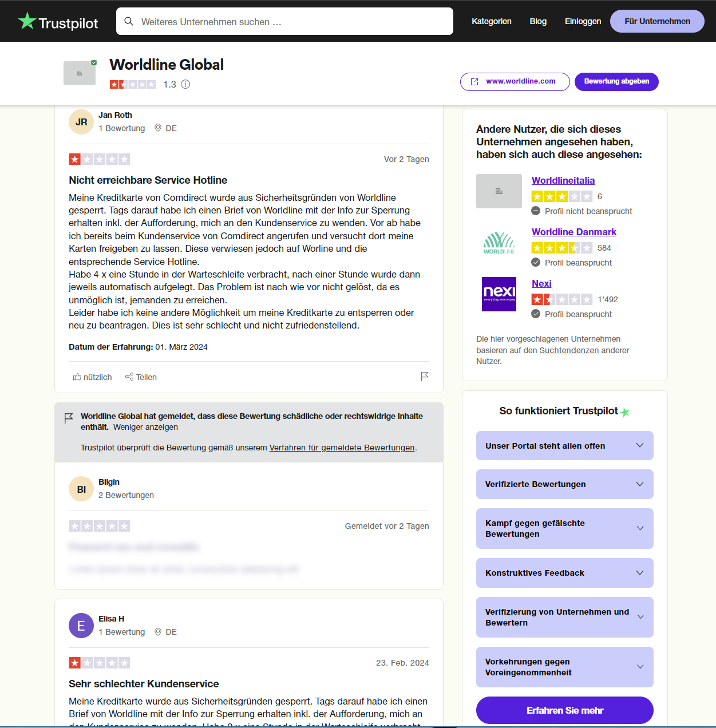The image size is (716, 728).
Task: Click the Nexi logo
Action: point(499,294)
